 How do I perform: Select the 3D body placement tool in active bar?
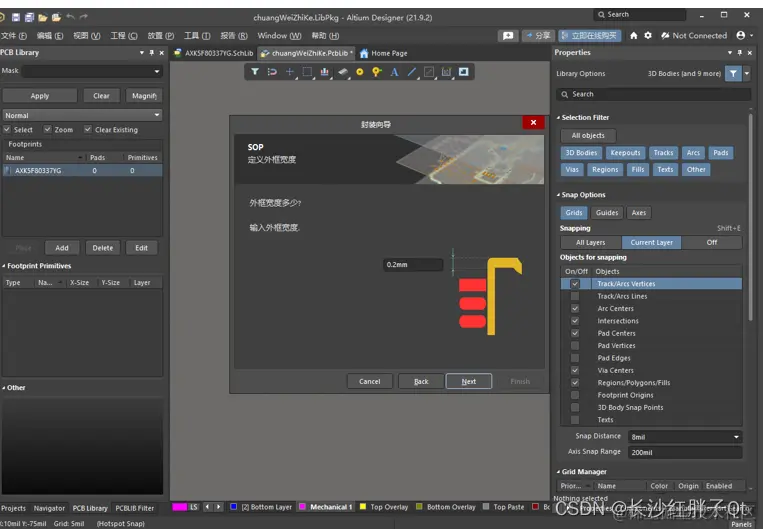[343, 72]
